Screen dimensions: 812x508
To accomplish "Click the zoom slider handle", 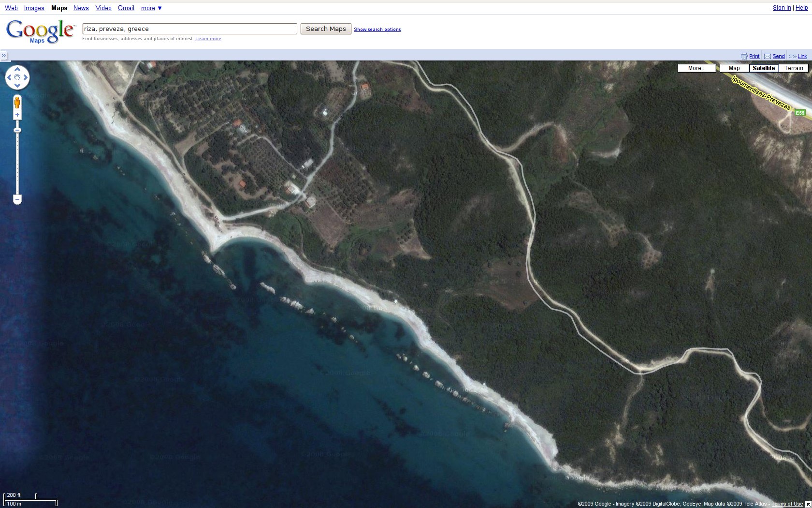I will tap(17, 130).
